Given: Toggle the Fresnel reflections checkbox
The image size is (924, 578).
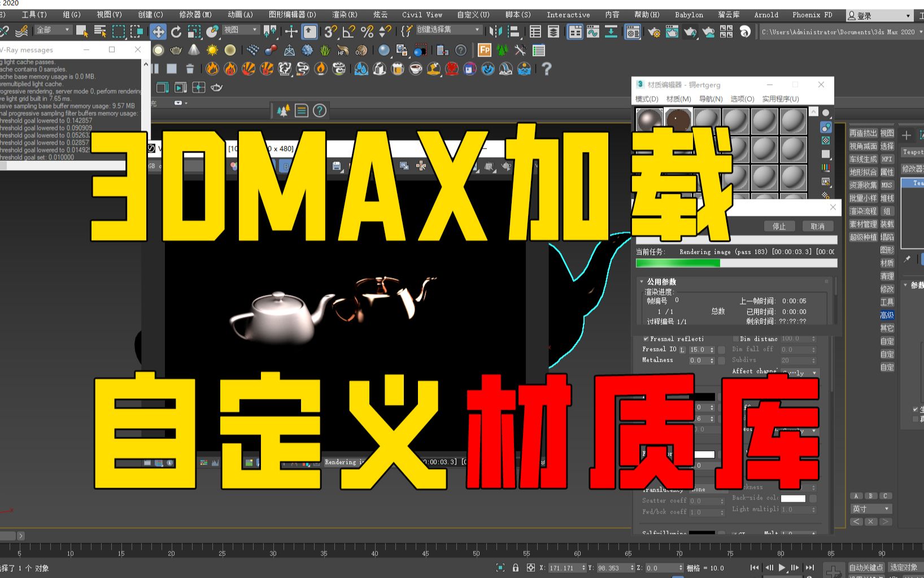Looking at the screenshot, I should click(x=646, y=339).
